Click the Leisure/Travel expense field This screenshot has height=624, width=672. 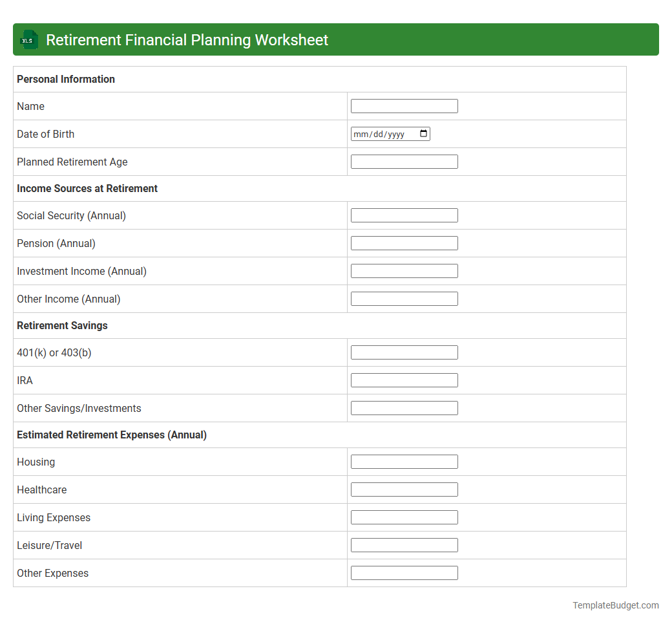[x=404, y=544]
